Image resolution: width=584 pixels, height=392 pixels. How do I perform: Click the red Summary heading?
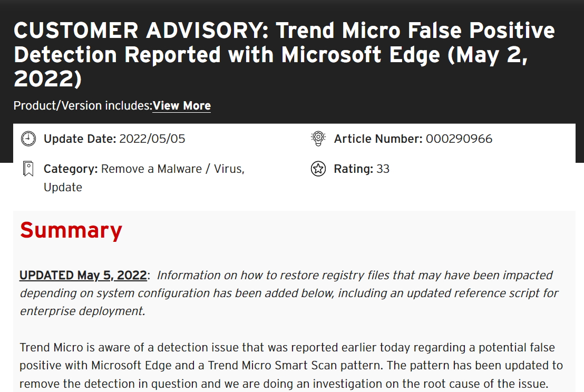click(71, 230)
